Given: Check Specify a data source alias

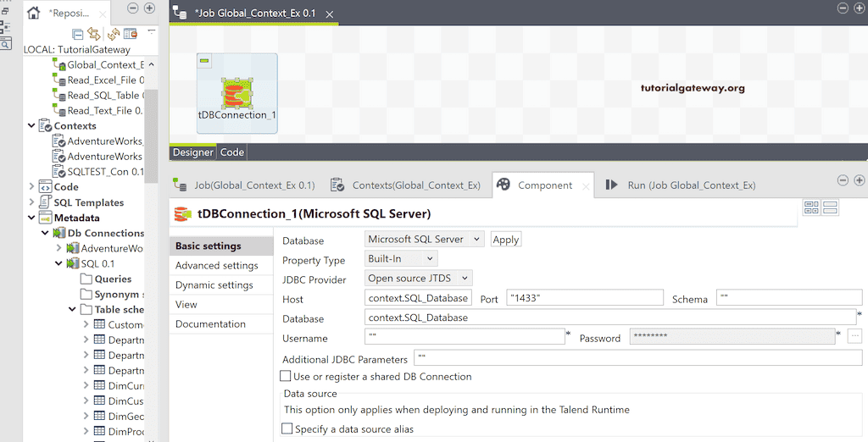Looking at the screenshot, I should coord(287,428).
